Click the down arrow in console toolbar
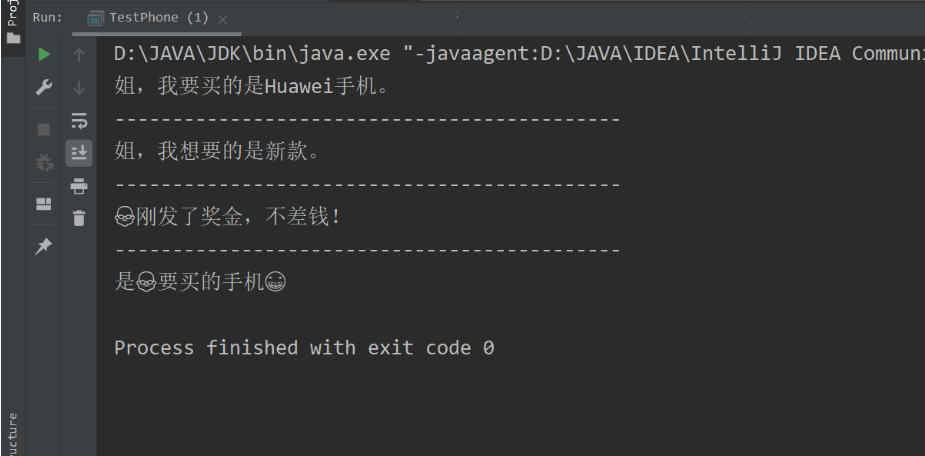Screen dimensions: 925x456 tap(79, 88)
